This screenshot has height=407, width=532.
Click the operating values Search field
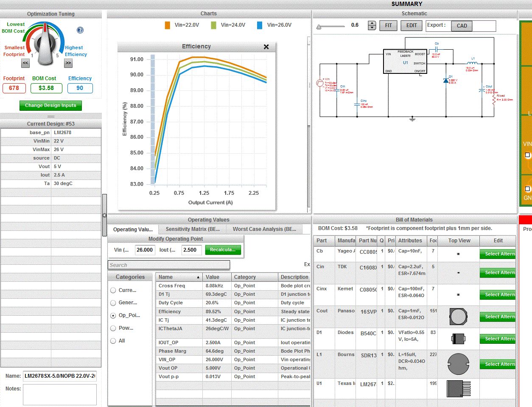click(x=169, y=265)
